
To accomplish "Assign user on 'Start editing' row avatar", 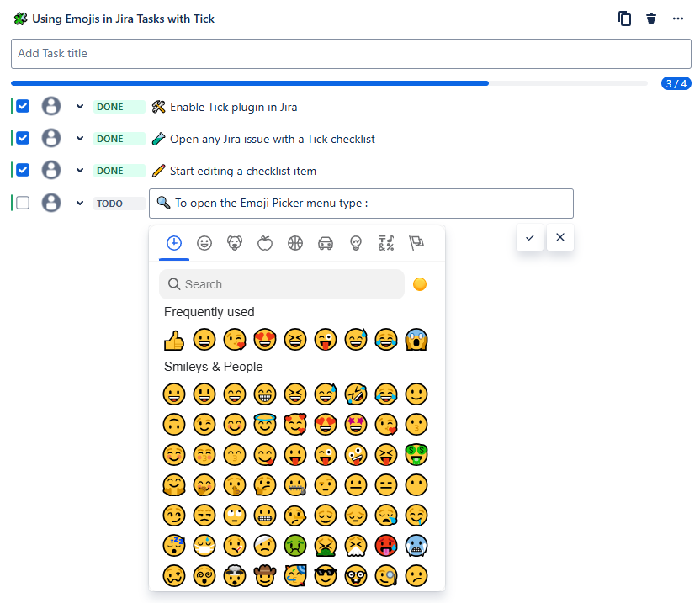I will (x=51, y=170).
